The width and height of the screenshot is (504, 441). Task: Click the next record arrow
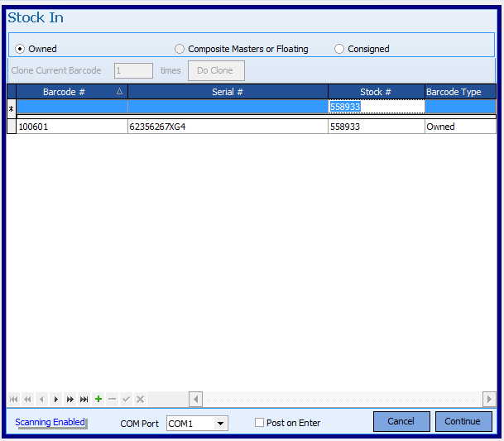[x=55, y=400]
